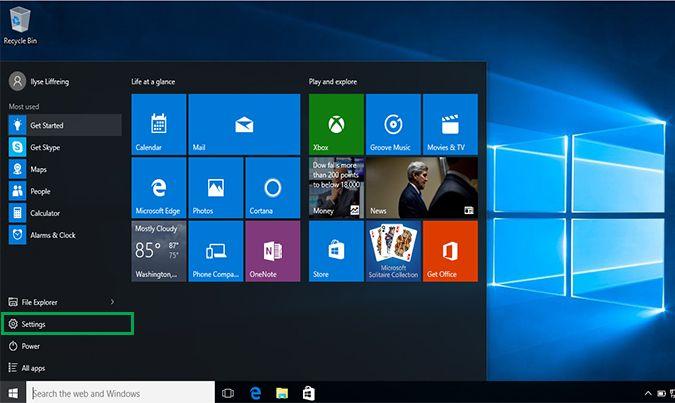Screen dimensions: 675x403
Task: Launch Get Skype from Most used
Action: tap(65, 147)
